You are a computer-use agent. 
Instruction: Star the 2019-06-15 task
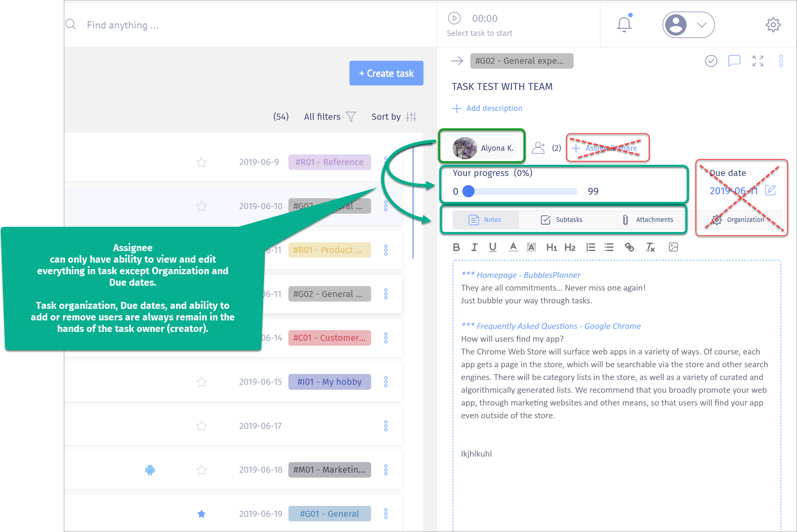[202, 382]
